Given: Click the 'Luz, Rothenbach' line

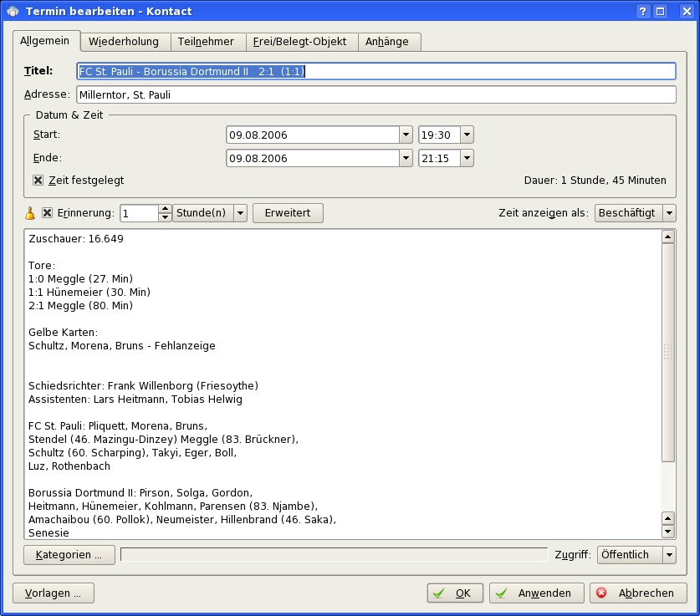Looking at the screenshot, I should 69,466.
